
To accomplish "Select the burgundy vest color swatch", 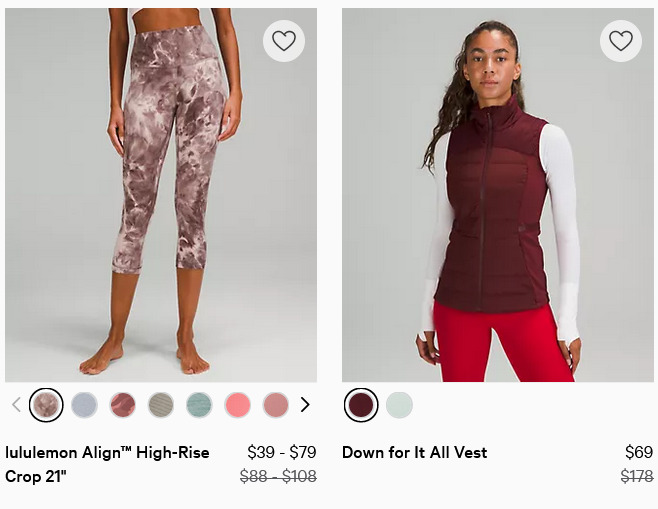I will (361, 405).
